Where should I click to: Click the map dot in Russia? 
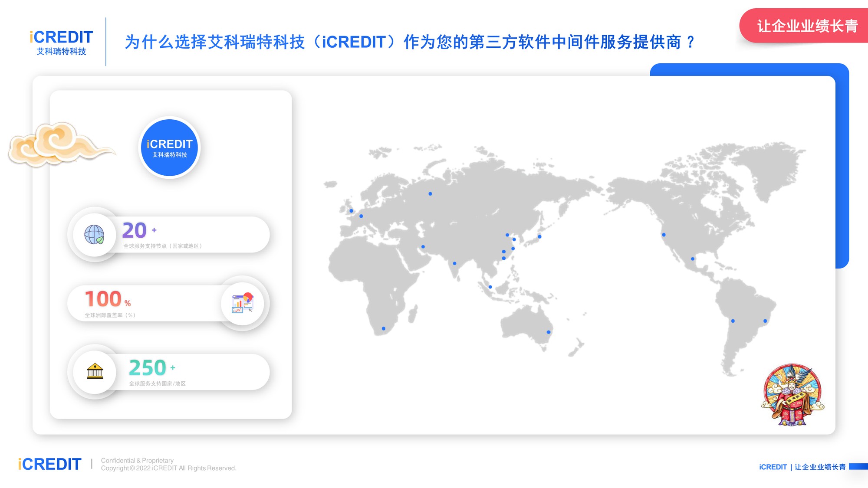pyautogui.click(x=430, y=194)
